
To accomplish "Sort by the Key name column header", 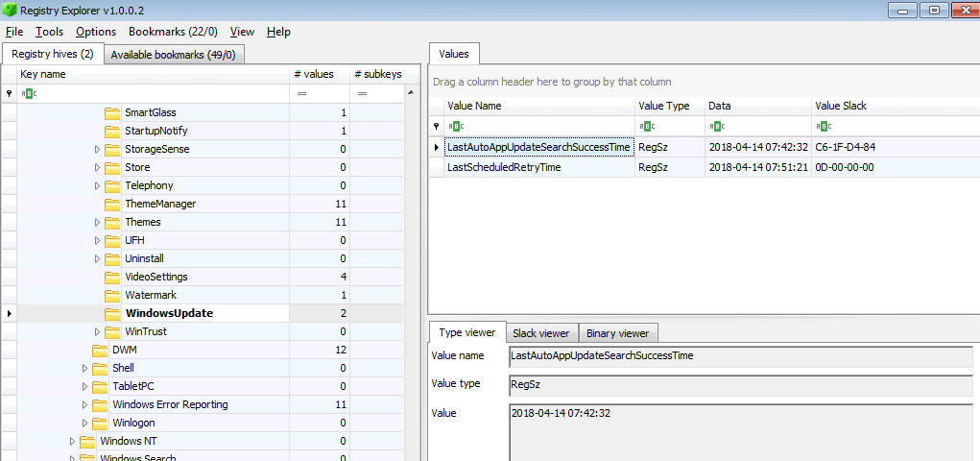I will 154,75.
